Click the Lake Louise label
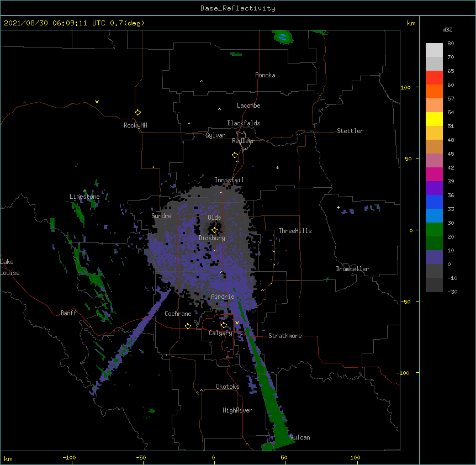This screenshot has width=476, height=465. 10,267
